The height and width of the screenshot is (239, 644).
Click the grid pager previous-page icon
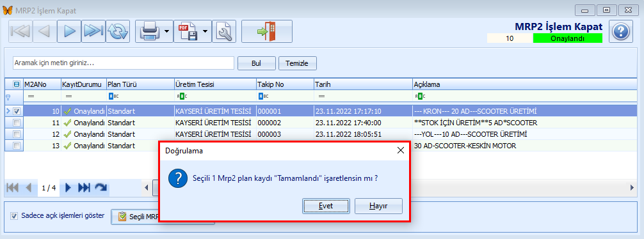[29, 188]
